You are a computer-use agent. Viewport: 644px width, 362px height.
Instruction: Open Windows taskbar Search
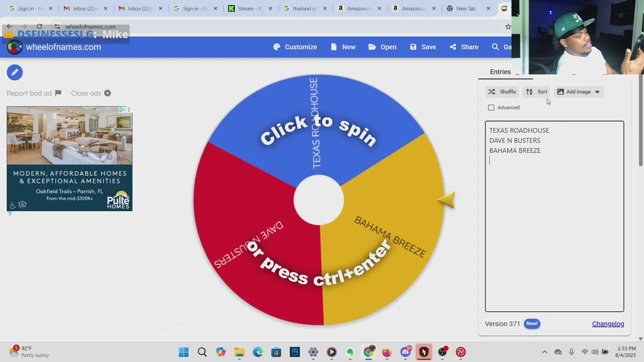coord(202,352)
